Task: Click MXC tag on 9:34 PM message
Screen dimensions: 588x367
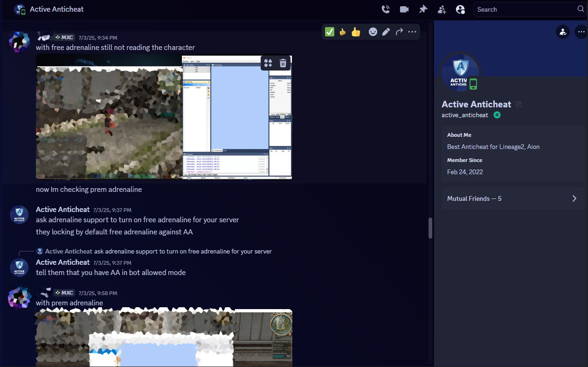Action: (x=64, y=37)
